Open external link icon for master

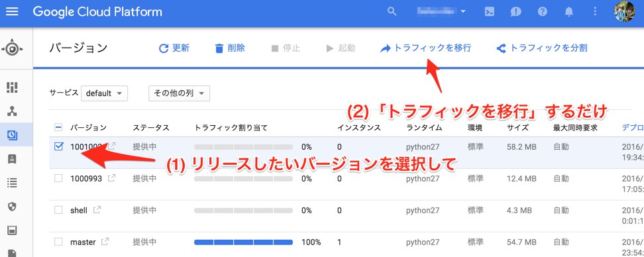[105, 242]
